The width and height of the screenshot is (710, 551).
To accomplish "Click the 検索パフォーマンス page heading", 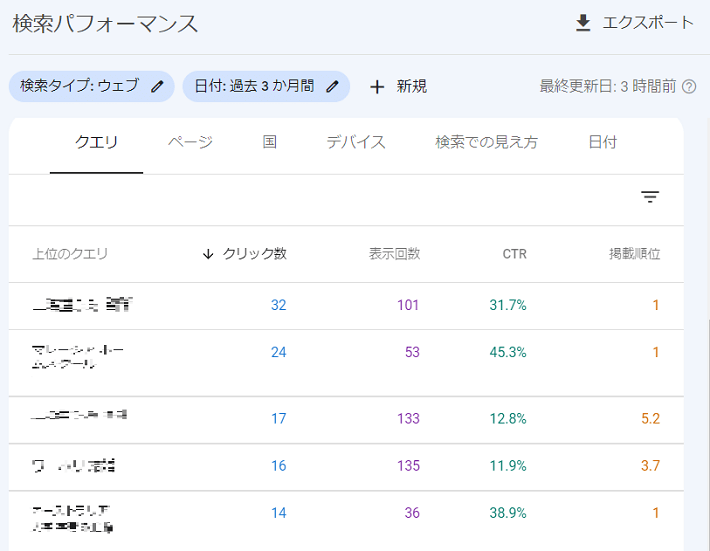I will [x=105, y=24].
